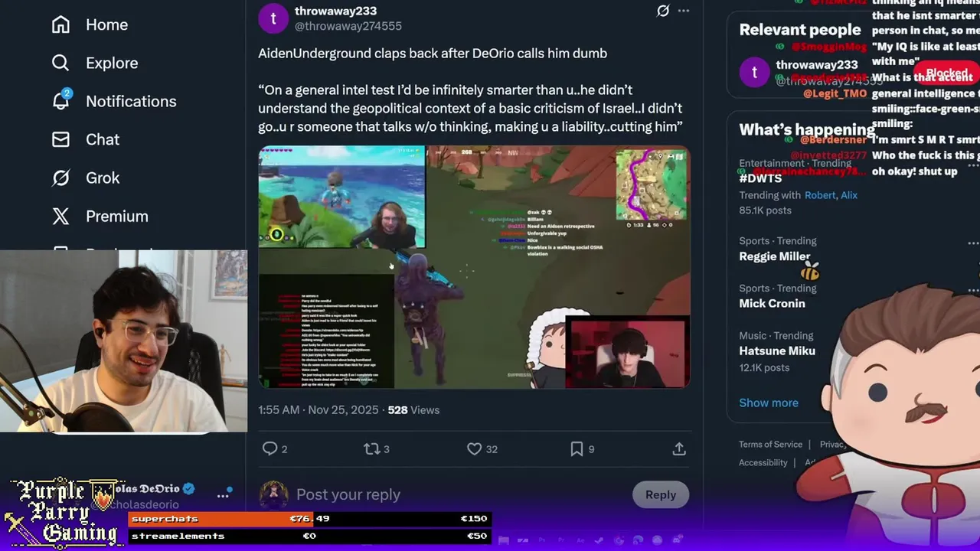
Task: Open Reggie Miller trend options dots
Action: [973, 243]
